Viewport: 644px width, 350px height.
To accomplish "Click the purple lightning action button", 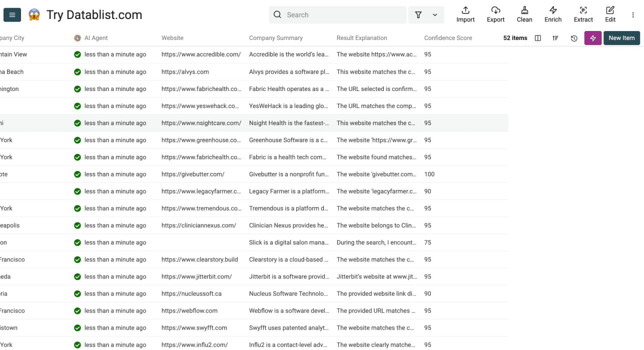I will (593, 37).
